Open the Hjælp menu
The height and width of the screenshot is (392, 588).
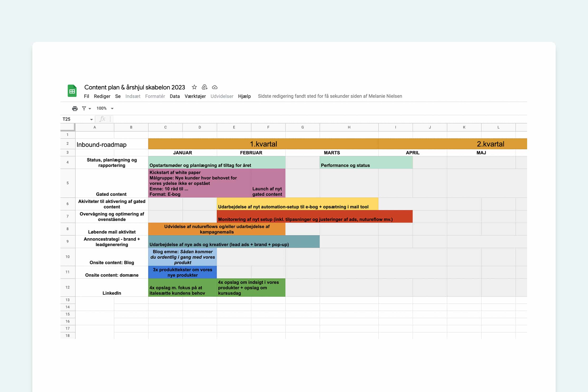[244, 96]
